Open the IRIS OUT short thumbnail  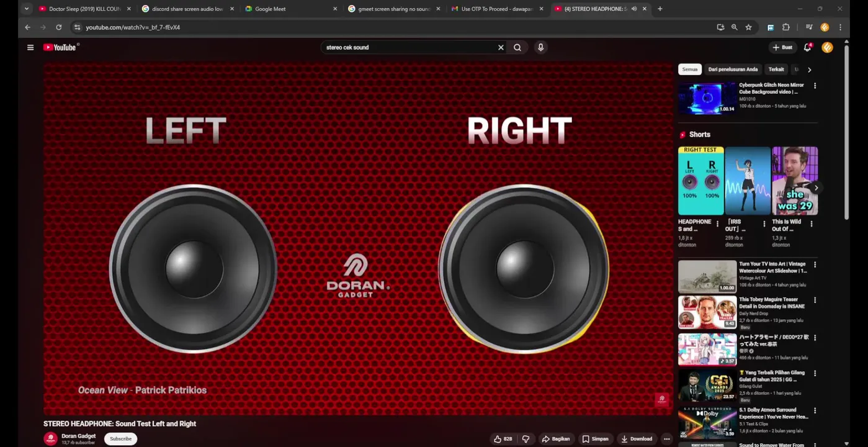click(x=748, y=181)
